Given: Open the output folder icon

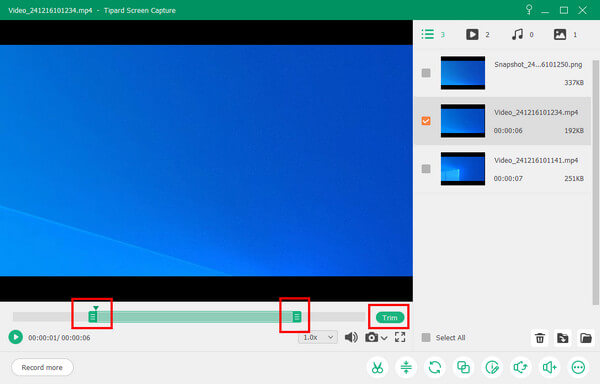Looking at the screenshot, I should (585, 338).
